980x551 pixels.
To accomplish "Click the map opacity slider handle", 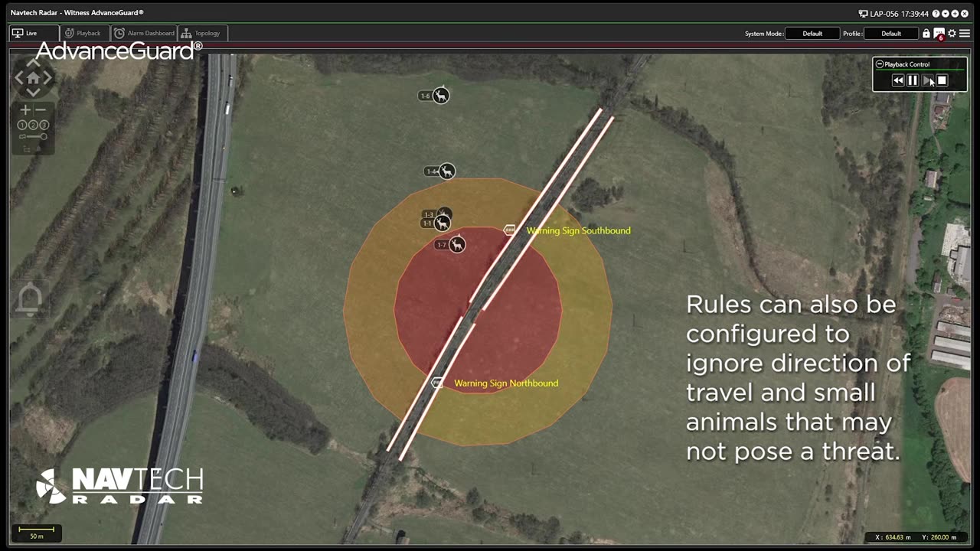I will (44, 137).
